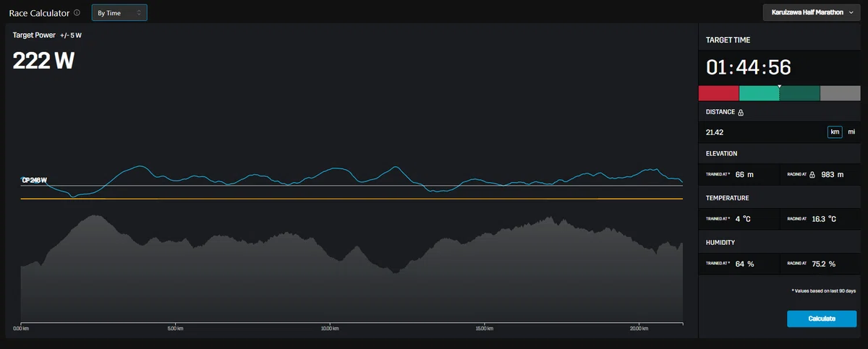This screenshot has height=349, width=868.
Task: Click the dark green time bar segment
Action: tap(800, 93)
